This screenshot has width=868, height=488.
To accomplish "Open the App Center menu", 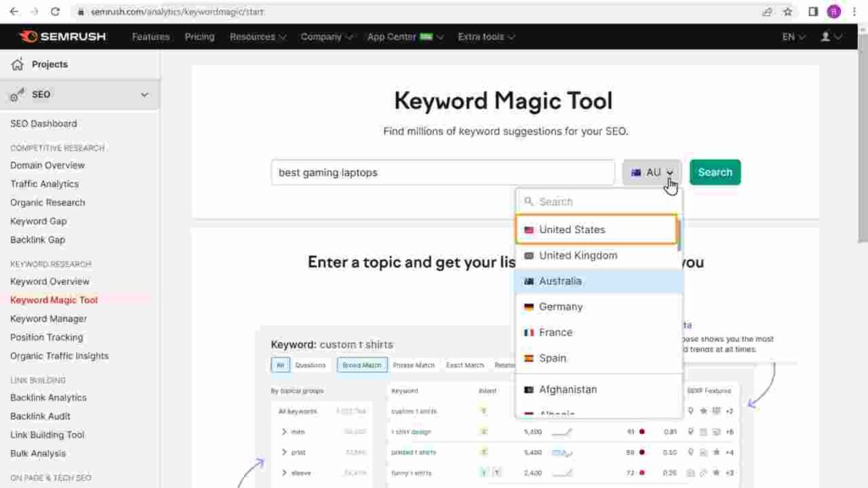I will pyautogui.click(x=405, y=36).
